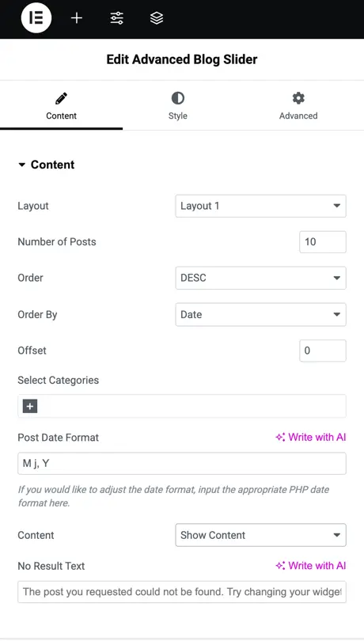Viewport: 364px width, 641px height.
Task: Collapse the Content section
Action: [x=47, y=165]
